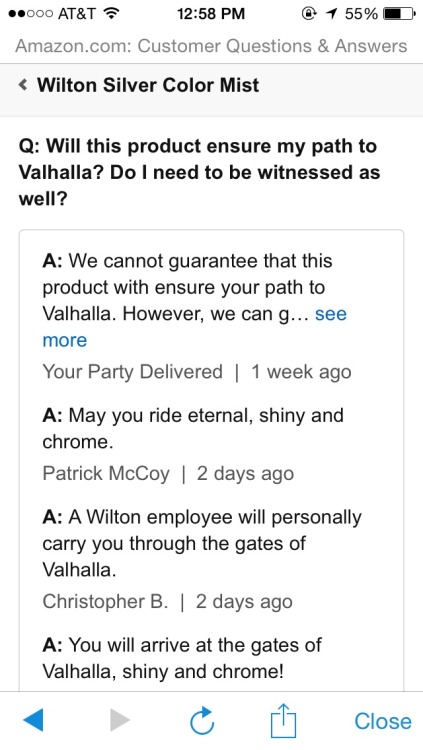Image resolution: width=423 pixels, height=750 pixels.
Task: Tap the gray forward navigation arrow
Action: (x=119, y=720)
